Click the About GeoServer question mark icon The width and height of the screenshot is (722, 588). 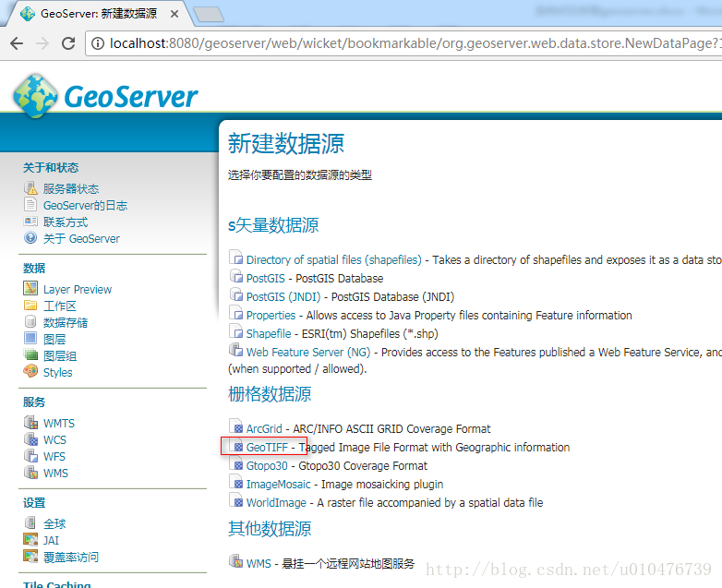[30, 238]
